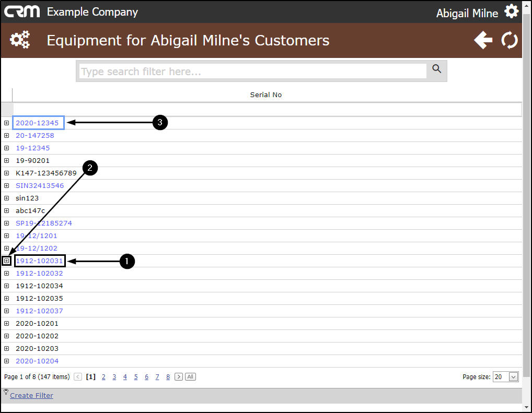Click the search magnifier icon
Screen dimensions: 532x413
pyautogui.click(x=437, y=69)
